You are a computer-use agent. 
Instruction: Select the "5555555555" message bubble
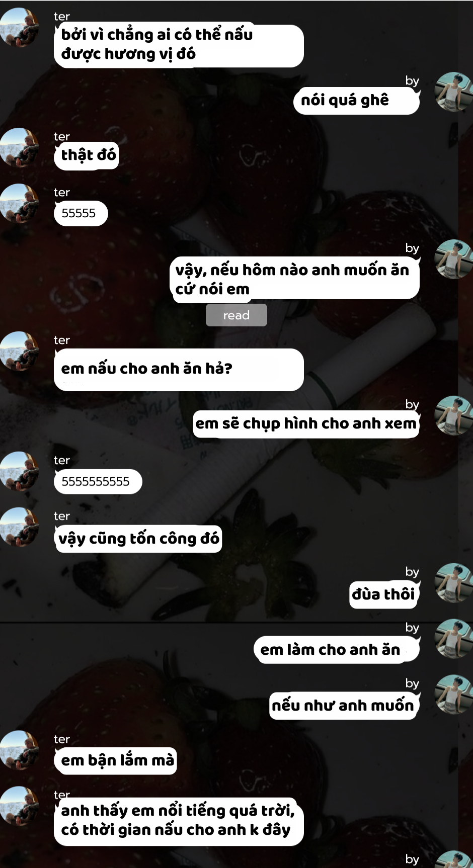pos(98,482)
